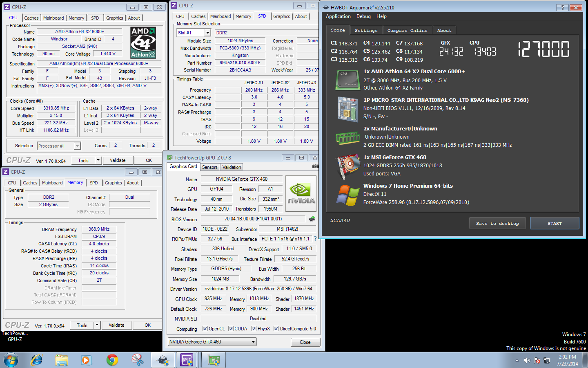Click Validate in CPU-Z CPU window

click(118, 160)
